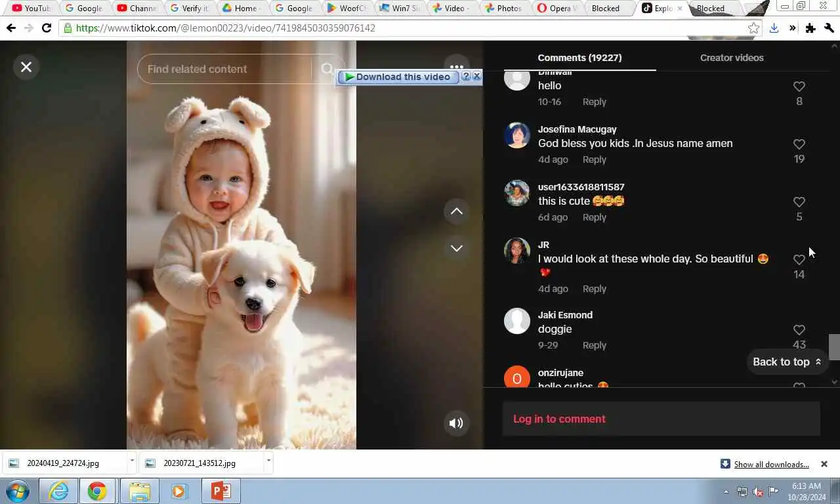This screenshot has width=840, height=504.
Task: Like Josefina Macugay's comment
Action: click(799, 144)
